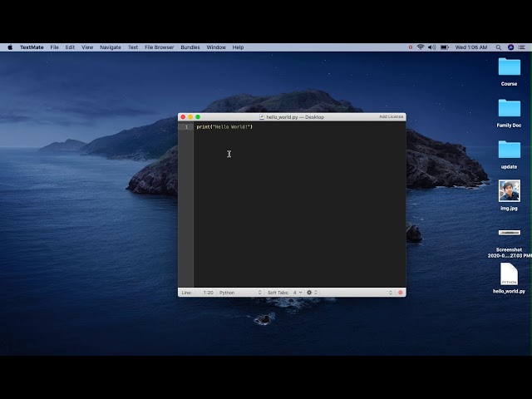The width and height of the screenshot is (532, 399).
Task: Open the TextMate application menu
Action: coord(32,47)
